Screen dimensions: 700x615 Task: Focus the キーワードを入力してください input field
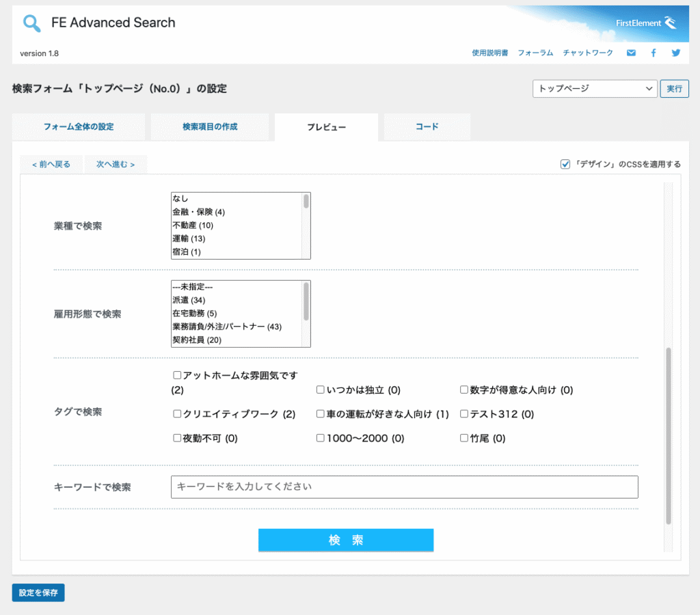tap(405, 487)
